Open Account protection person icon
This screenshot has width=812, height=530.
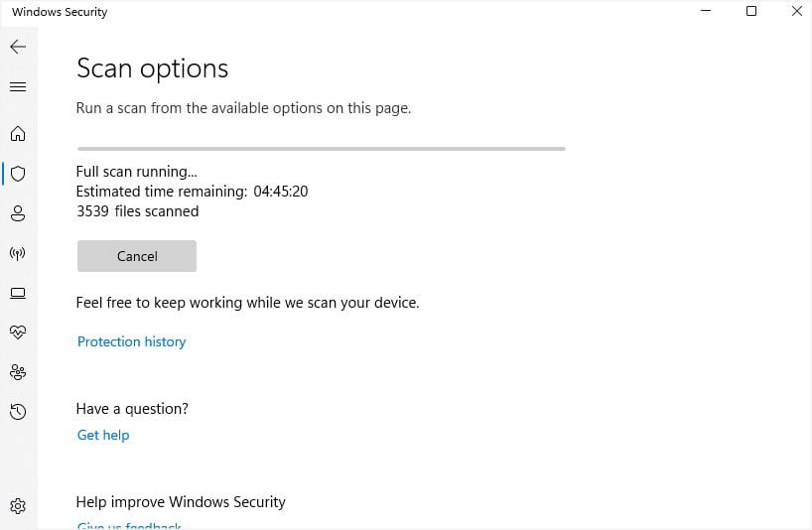[18, 213]
